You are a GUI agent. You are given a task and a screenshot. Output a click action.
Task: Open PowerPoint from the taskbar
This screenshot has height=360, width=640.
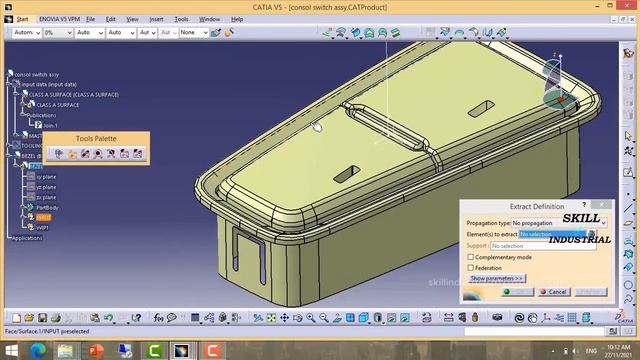click(96, 350)
